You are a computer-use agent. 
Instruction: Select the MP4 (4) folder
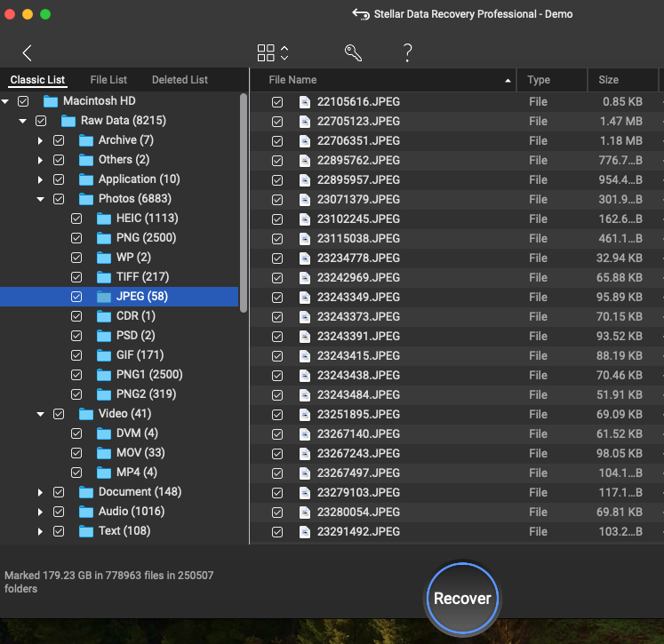pos(136,473)
